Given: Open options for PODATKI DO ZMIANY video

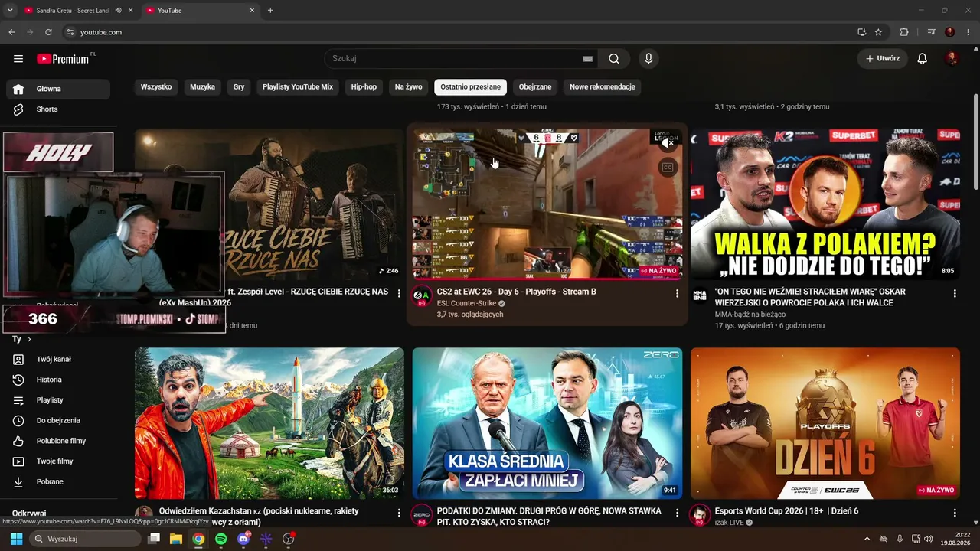Looking at the screenshot, I should pos(677,513).
